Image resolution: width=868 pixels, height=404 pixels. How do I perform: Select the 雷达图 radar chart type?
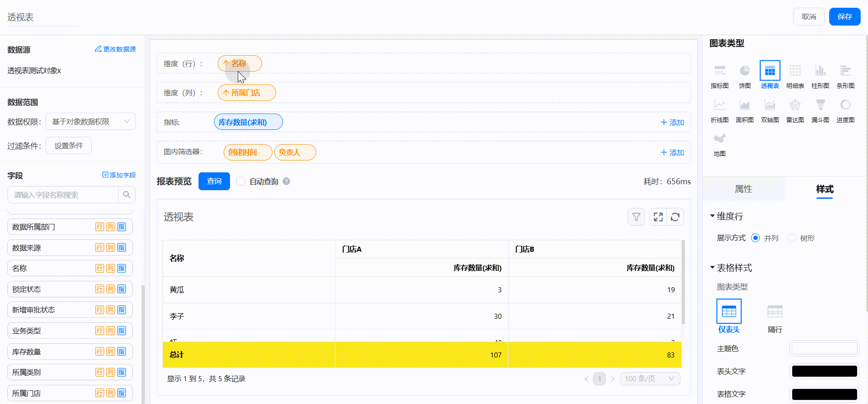coord(795,111)
